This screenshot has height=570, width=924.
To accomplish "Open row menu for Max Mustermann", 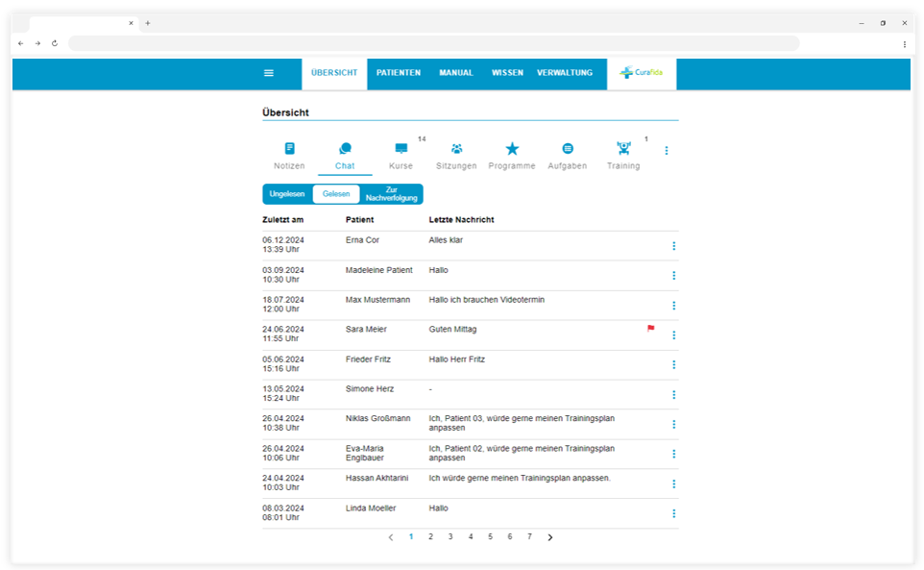I will pyautogui.click(x=673, y=306).
